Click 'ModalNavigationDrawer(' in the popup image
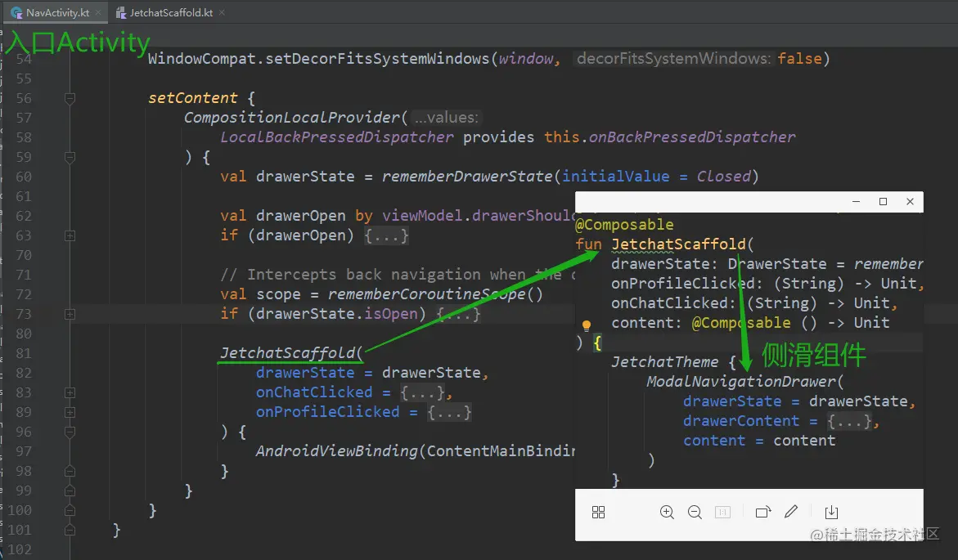This screenshot has height=560, width=958. click(x=744, y=382)
